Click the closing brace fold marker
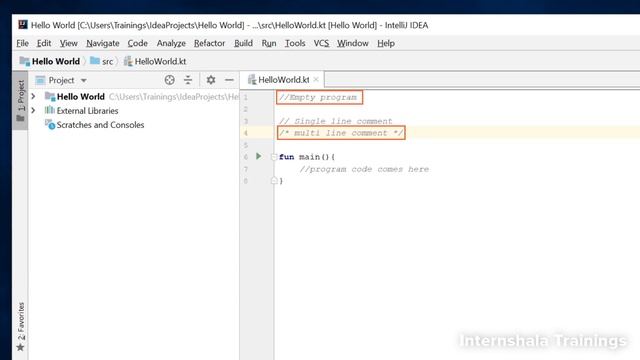 pos(274,180)
